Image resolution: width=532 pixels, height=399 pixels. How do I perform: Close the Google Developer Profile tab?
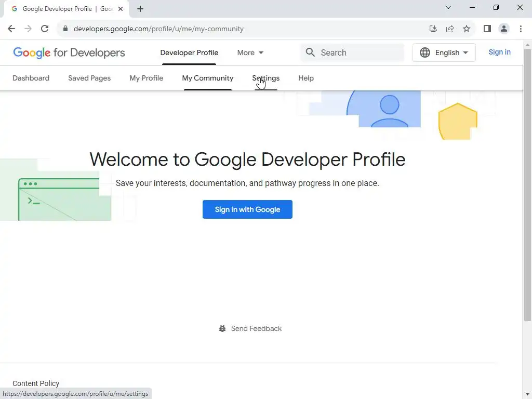[x=121, y=9]
